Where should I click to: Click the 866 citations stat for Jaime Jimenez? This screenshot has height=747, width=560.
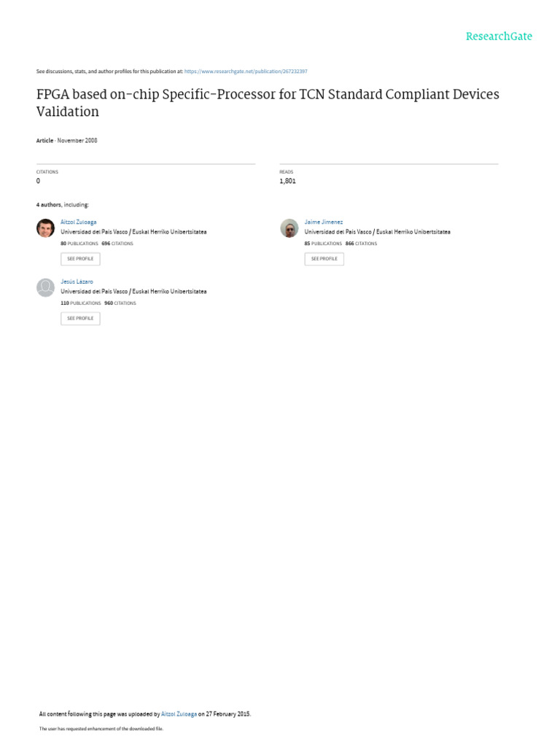click(361, 244)
